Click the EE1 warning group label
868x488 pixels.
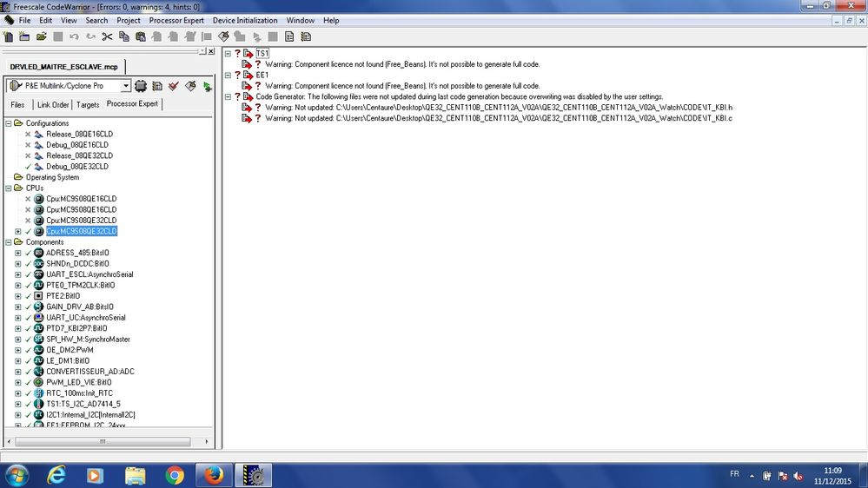coord(262,76)
